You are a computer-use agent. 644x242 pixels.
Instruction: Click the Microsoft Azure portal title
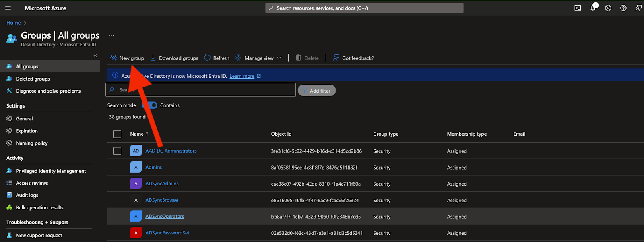[45, 8]
